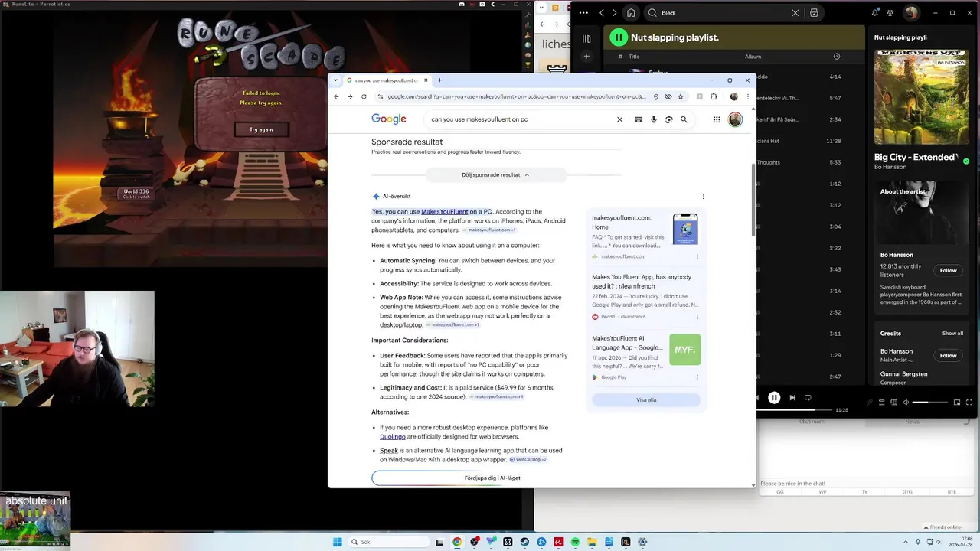The width and height of the screenshot is (980, 551).
Task: Open the Chrome three-dot menu
Action: coord(747,96)
